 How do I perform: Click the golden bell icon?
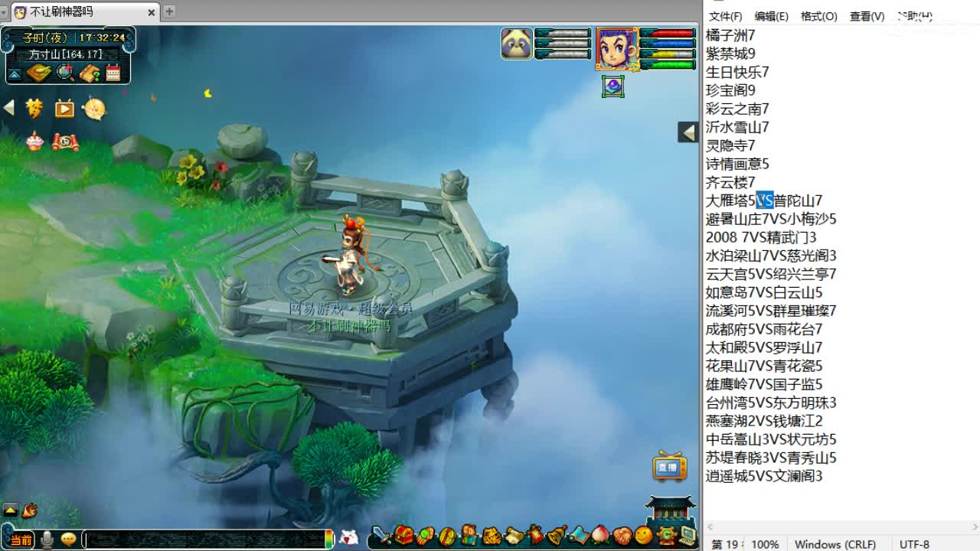pos(557,535)
